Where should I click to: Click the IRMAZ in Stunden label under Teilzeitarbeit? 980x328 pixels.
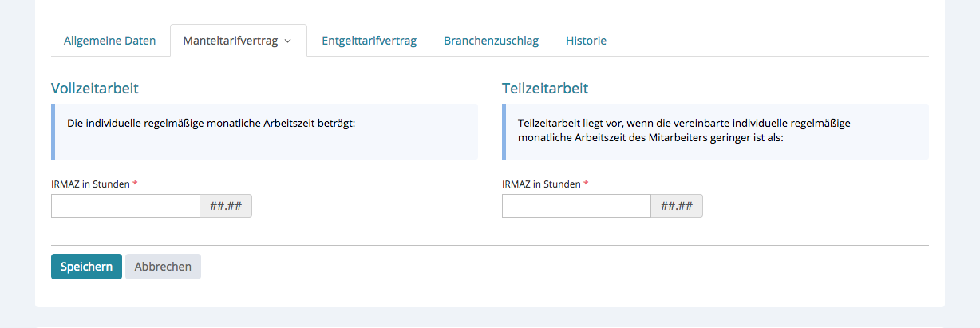(541, 184)
